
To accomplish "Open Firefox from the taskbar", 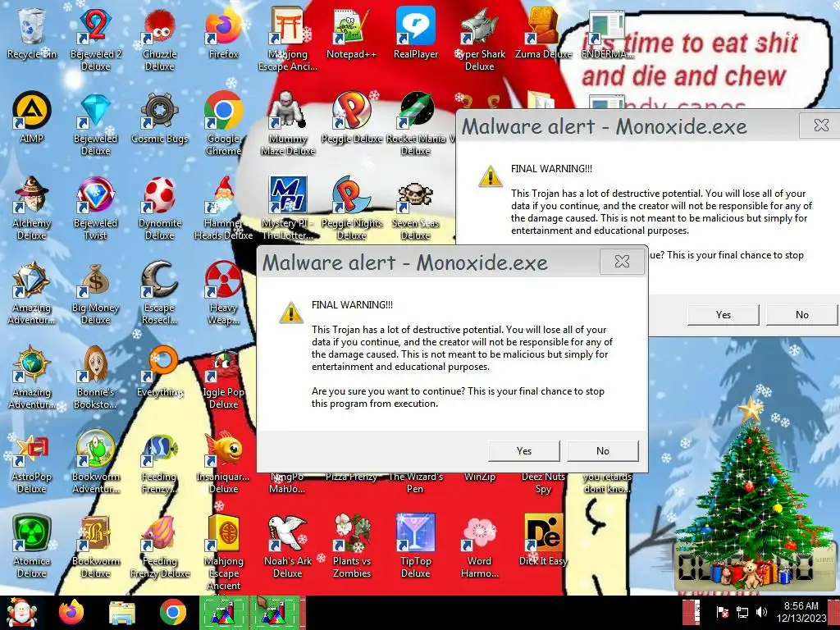I will pyautogui.click(x=71, y=612).
